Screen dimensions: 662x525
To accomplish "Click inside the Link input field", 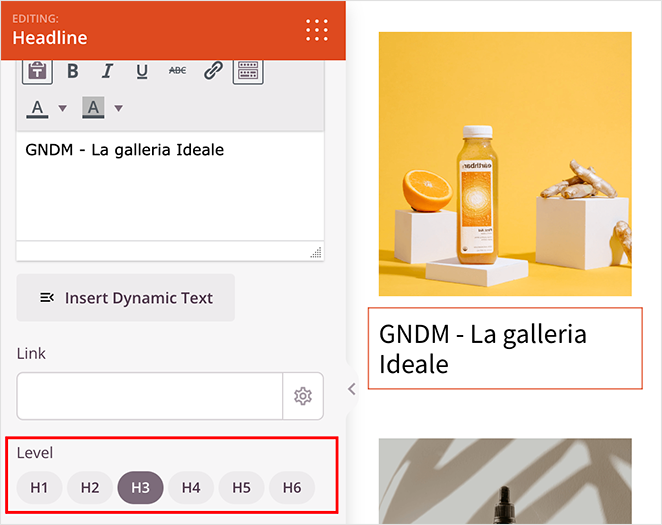I will [150, 397].
